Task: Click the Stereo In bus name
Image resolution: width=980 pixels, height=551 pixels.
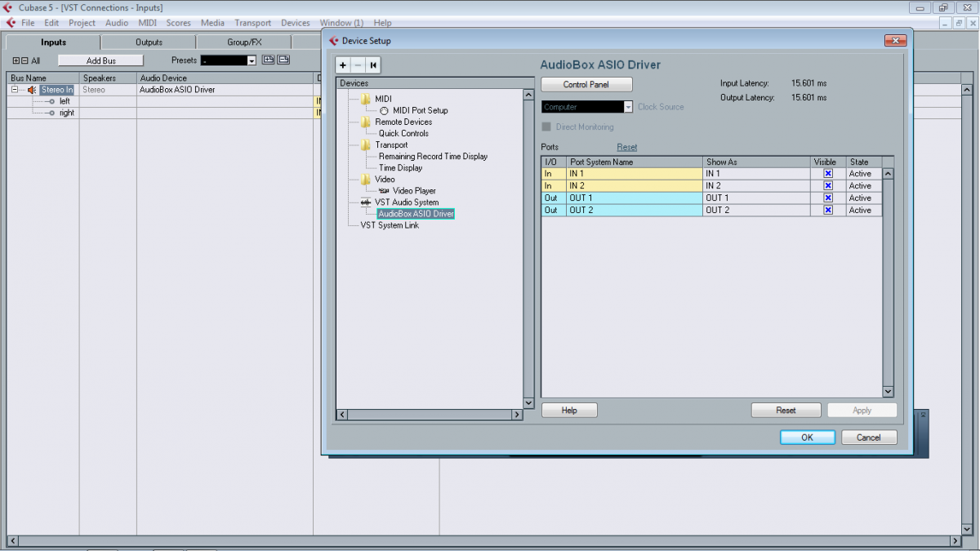Action: [57, 90]
